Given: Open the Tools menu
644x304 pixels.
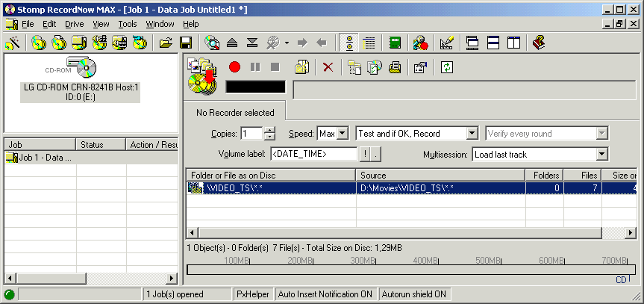Looking at the screenshot, I should pyautogui.click(x=127, y=24).
